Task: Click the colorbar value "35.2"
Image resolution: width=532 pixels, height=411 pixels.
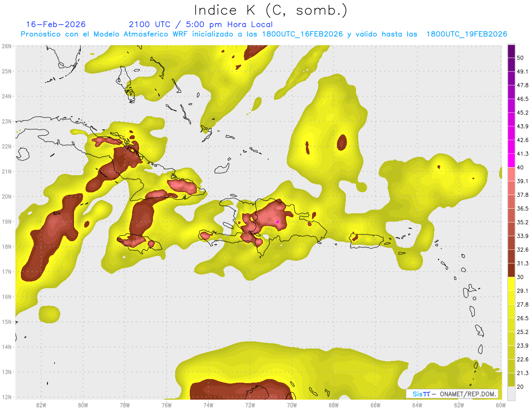Action: coord(522,222)
